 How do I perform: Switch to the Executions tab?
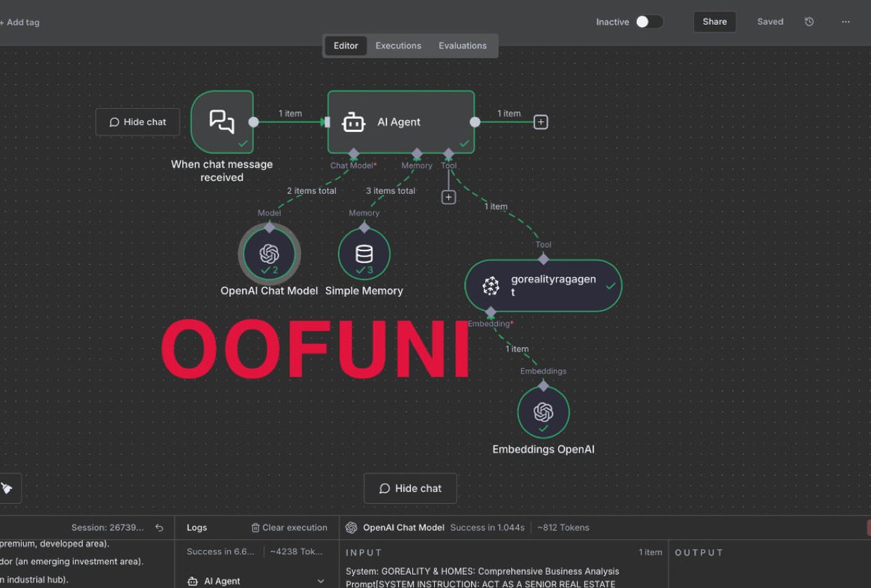point(398,45)
